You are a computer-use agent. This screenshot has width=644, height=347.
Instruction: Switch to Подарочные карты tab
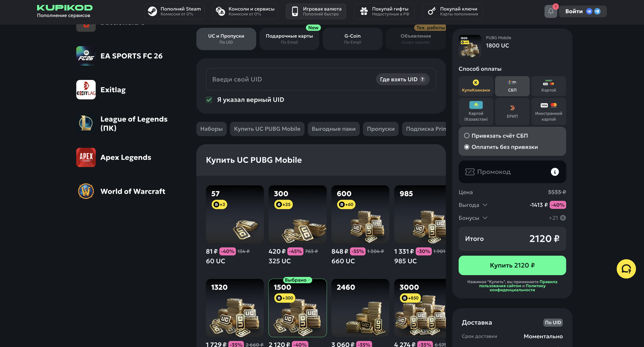pos(289,39)
